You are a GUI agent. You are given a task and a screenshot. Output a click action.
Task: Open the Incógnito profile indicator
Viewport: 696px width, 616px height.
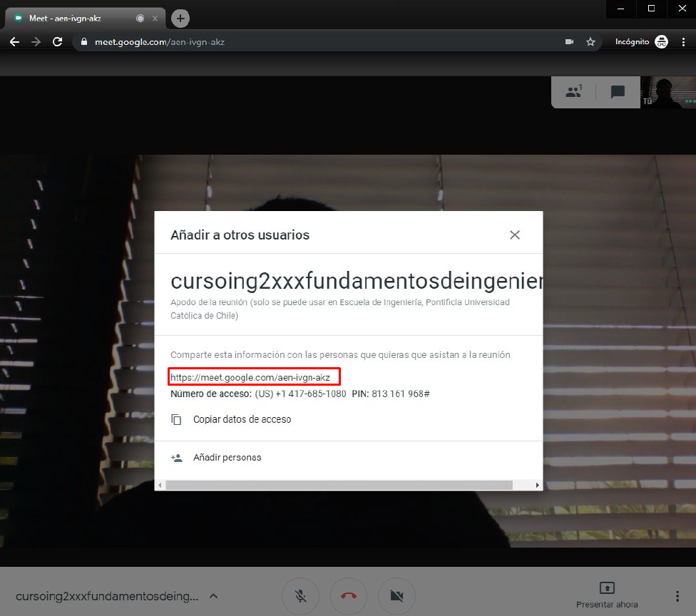(641, 42)
